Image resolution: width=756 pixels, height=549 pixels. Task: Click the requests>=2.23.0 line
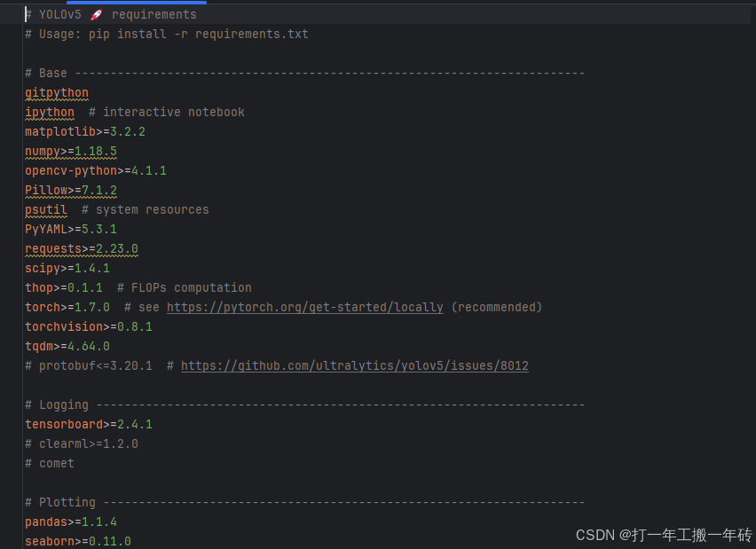coord(82,248)
